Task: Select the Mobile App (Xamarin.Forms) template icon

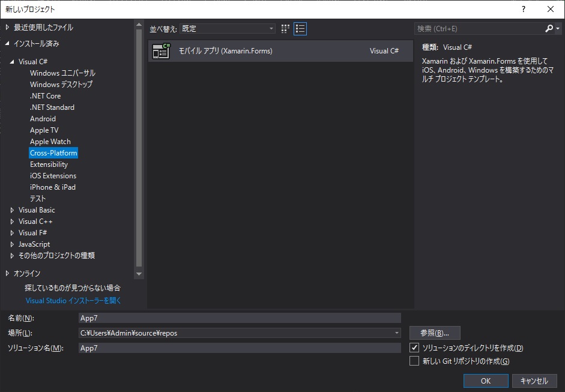Action: coord(160,50)
